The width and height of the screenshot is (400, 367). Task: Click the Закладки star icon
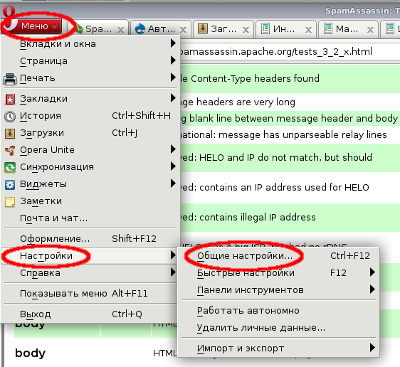10,99
